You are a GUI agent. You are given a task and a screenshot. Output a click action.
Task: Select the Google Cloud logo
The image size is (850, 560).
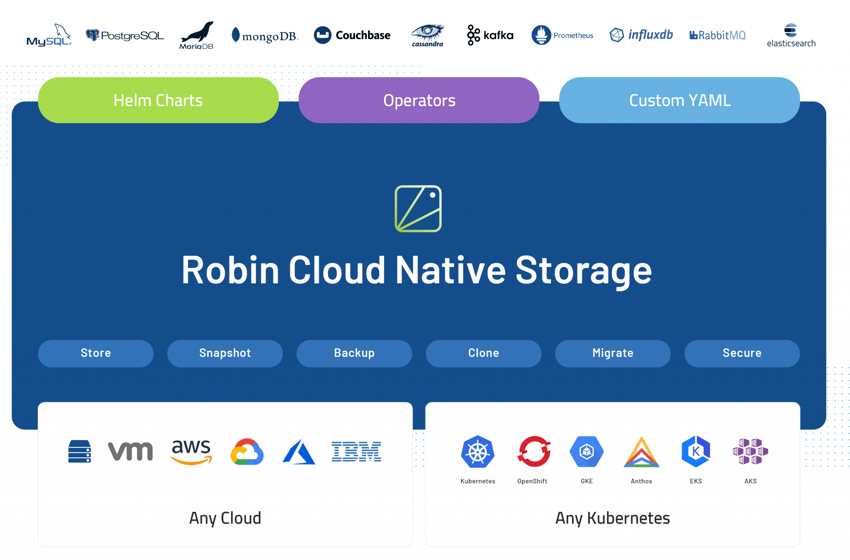point(247,452)
